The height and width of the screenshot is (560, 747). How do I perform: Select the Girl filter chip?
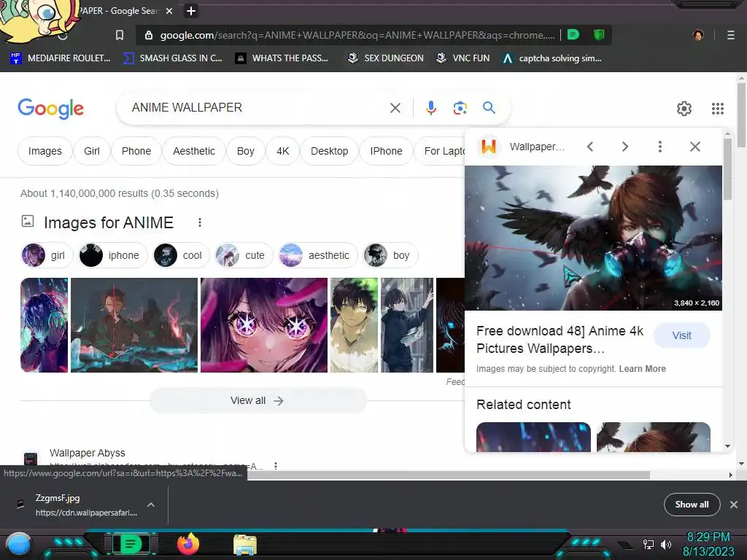tap(91, 151)
